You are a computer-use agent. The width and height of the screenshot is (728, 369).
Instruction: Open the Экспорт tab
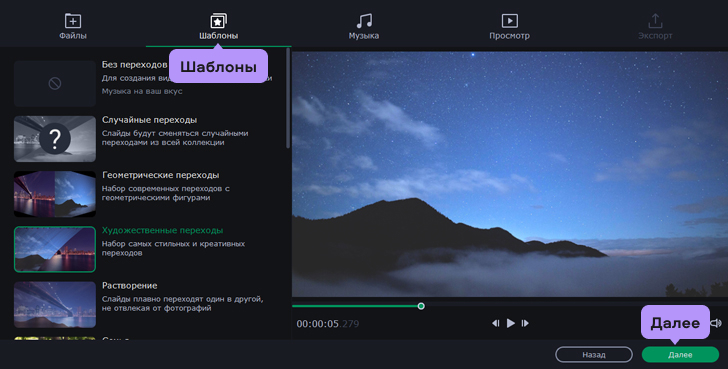coord(655,26)
